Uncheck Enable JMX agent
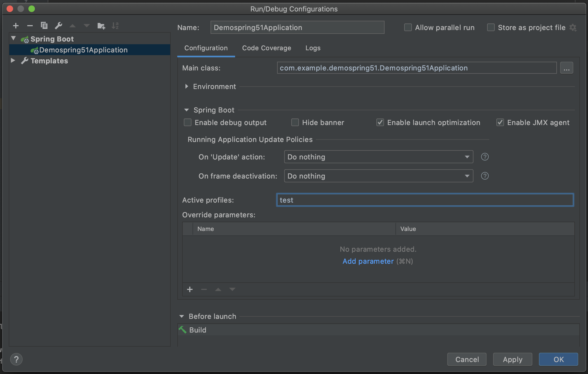Viewport: 588px width, 374px height. (500, 122)
